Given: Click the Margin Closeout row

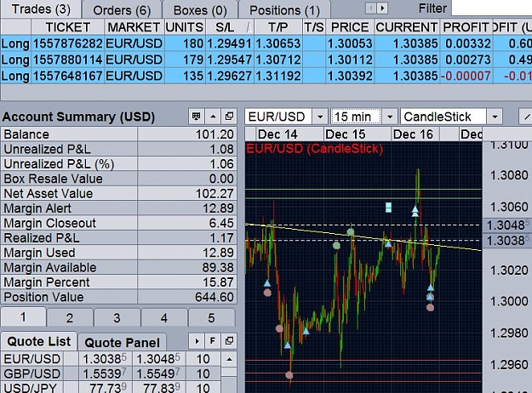Looking at the screenshot, I should (x=119, y=223).
